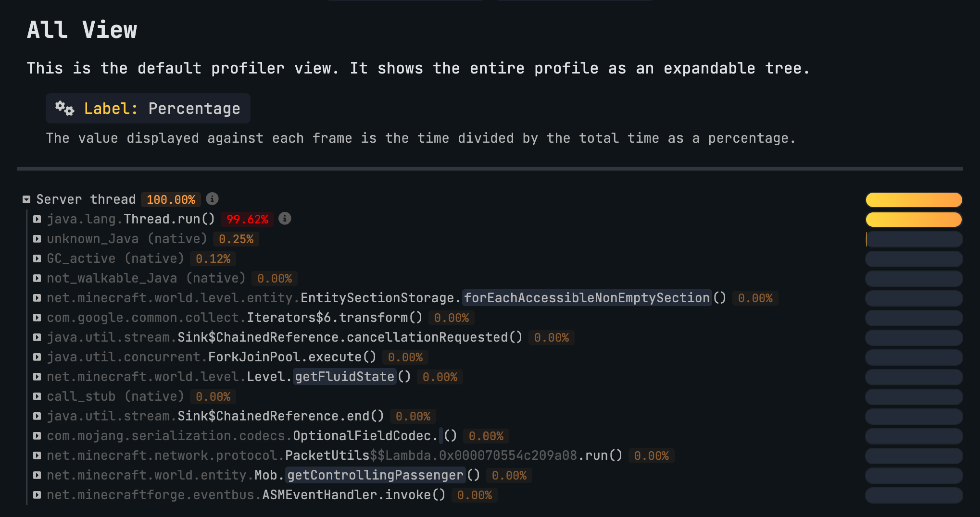
Task: Switch the Label: Percentage display mode
Action: tap(148, 109)
